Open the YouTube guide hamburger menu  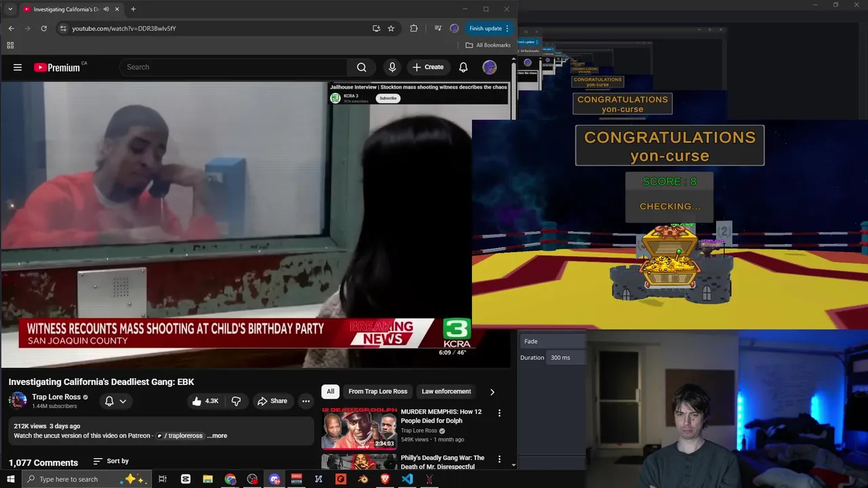18,67
